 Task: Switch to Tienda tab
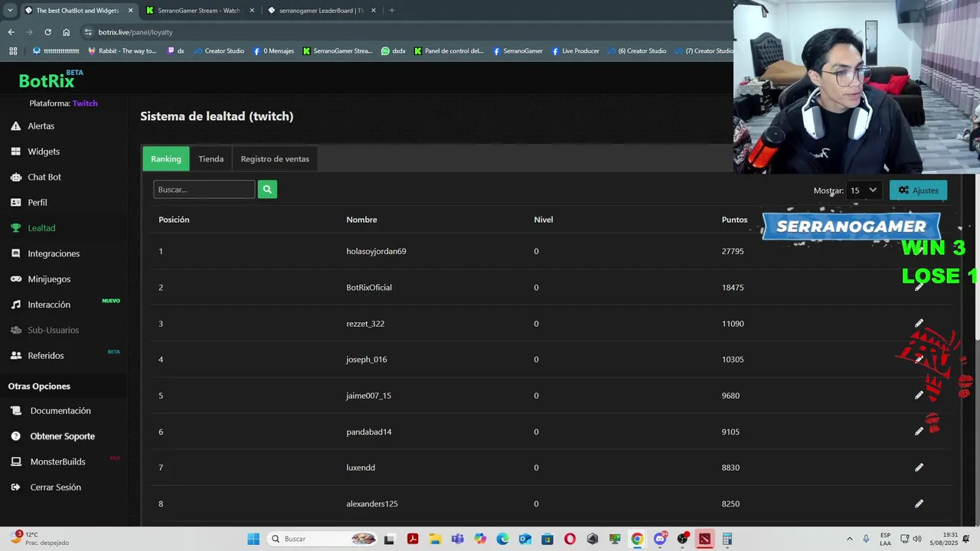[x=211, y=158]
